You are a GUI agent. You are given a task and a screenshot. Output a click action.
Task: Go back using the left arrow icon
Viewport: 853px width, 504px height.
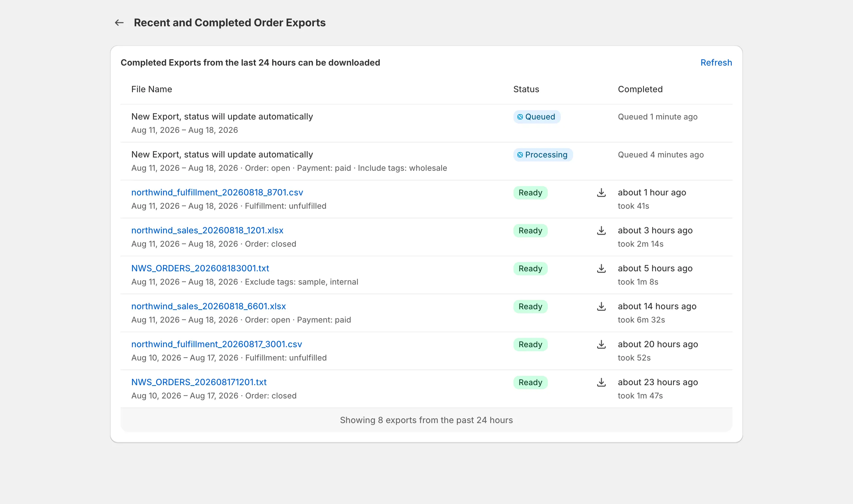point(119,23)
